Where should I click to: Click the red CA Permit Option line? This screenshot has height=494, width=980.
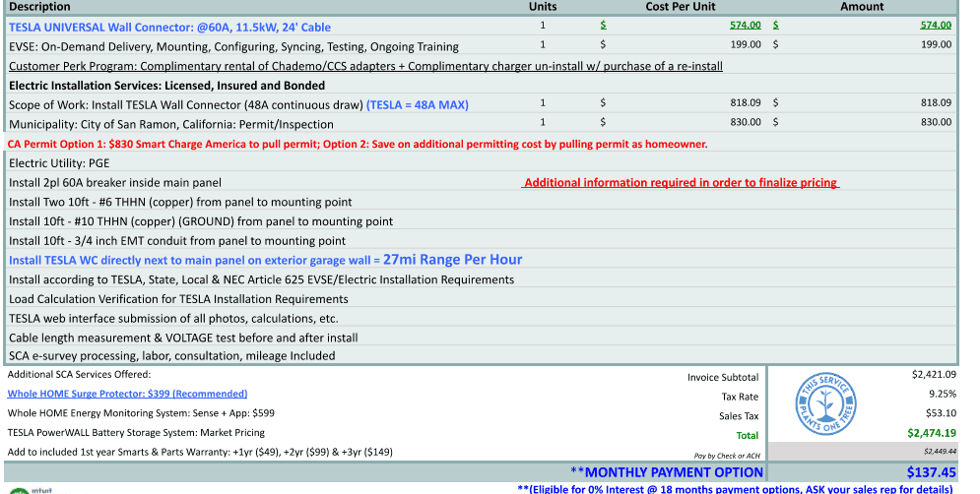(x=358, y=145)
